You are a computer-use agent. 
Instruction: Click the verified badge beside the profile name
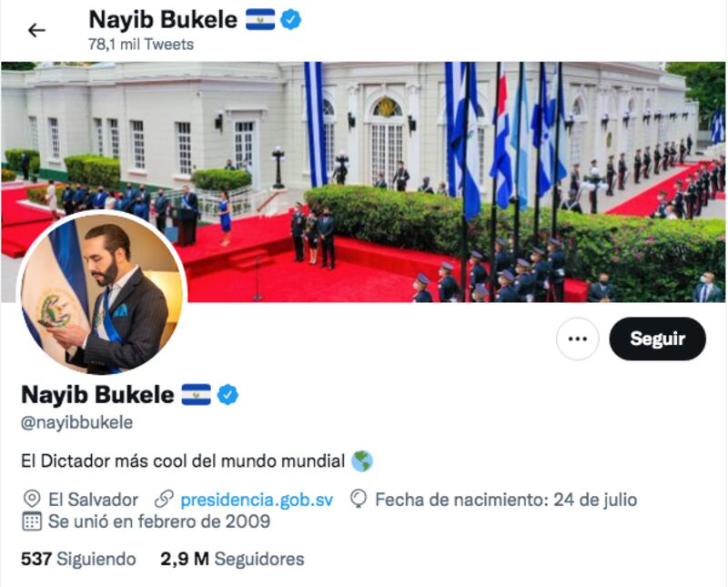(228, 395)
